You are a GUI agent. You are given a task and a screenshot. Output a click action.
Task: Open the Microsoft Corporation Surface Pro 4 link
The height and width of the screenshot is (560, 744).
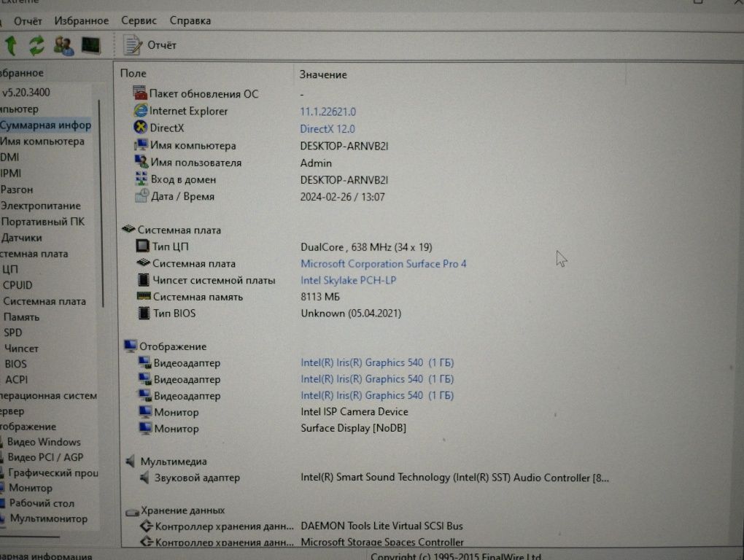384,264
